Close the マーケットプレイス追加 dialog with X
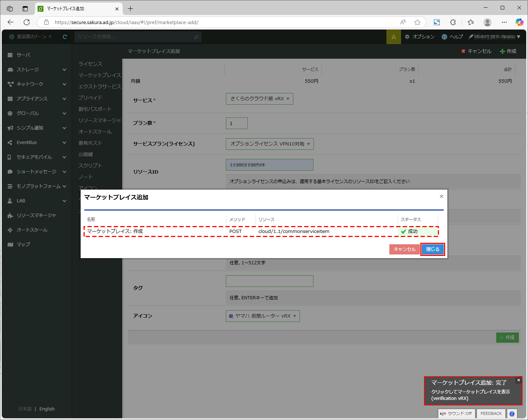This screenshot has width=528, height=420. coord(442,197)
